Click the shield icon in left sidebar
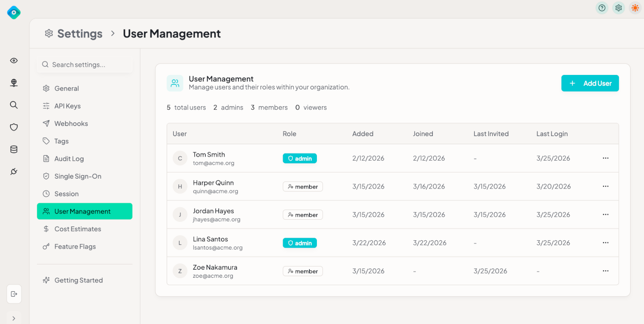This screenshot has width=644, height=324. [x=14, y=127]
